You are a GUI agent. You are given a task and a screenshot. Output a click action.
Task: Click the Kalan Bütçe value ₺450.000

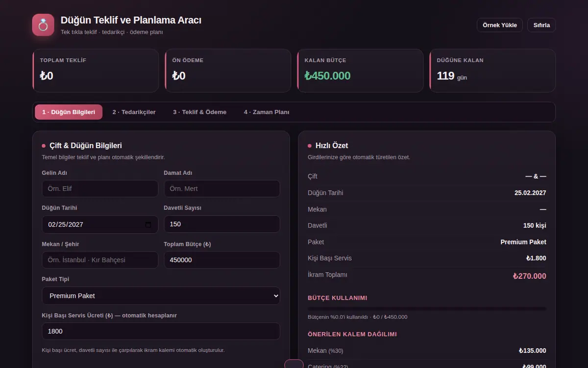coord(327,76)
